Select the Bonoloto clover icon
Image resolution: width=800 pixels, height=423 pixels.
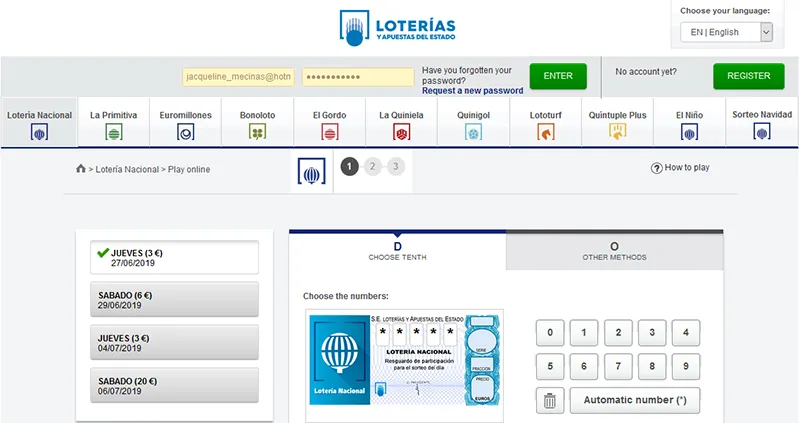257,133
